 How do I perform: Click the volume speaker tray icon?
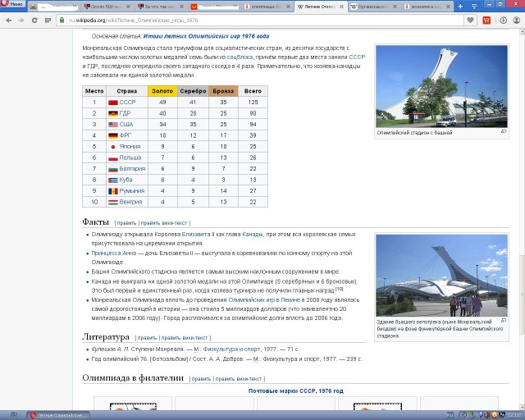pos(486,415)
